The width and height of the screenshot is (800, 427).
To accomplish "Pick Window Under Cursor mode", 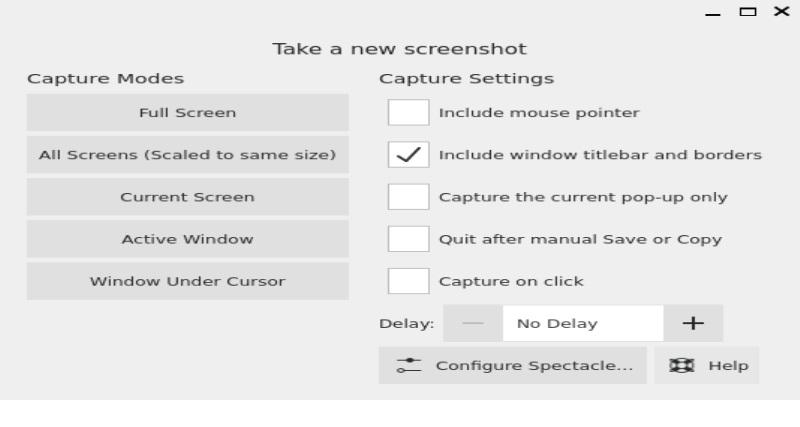I will [x=187, y=281].
